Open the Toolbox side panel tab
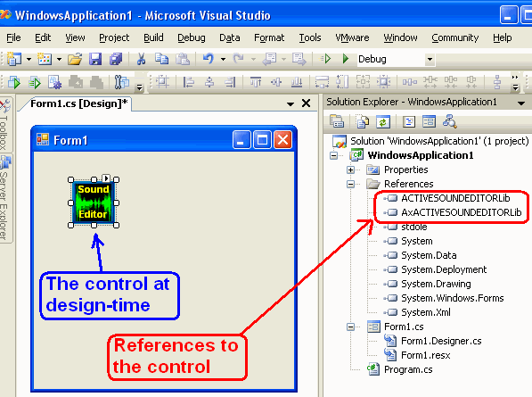532x397 pixels. (5, 126)
